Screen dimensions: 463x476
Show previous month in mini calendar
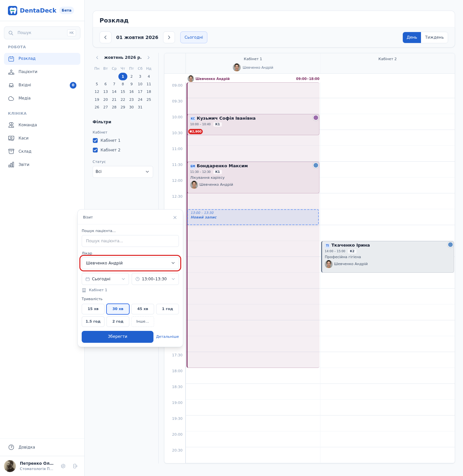tap(97, 58)
